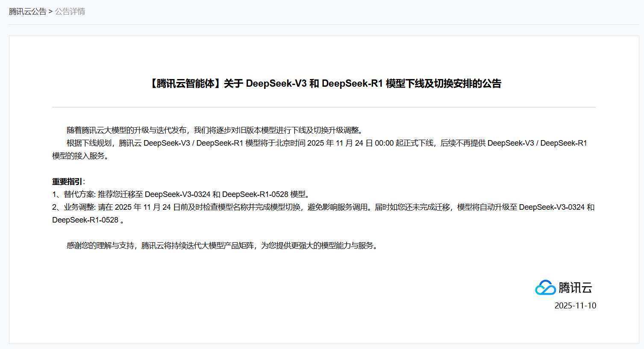Click the publish date 2025-11-10

[x=575, y=305]
